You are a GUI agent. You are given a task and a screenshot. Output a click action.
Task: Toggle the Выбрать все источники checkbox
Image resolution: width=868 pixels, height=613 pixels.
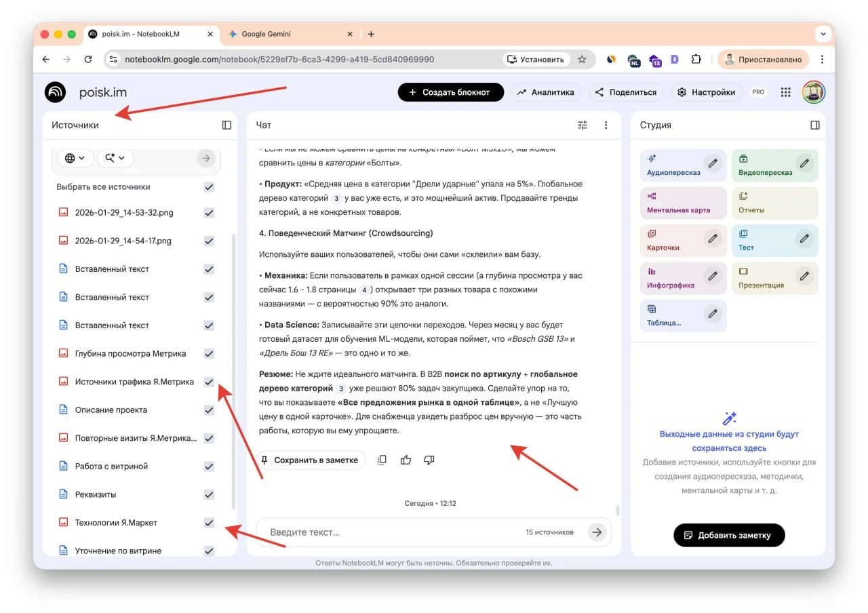point(209,186)
